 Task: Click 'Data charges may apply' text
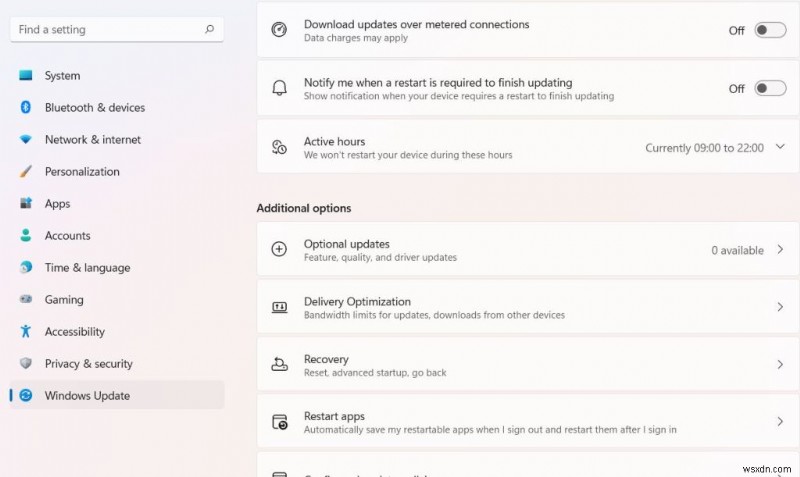point(356,38)
